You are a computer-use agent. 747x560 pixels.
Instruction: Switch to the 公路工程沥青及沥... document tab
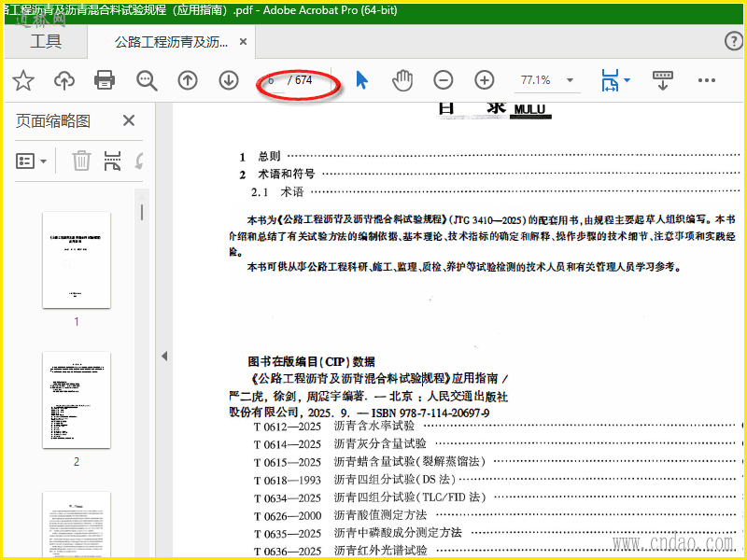tap(171, 42)
